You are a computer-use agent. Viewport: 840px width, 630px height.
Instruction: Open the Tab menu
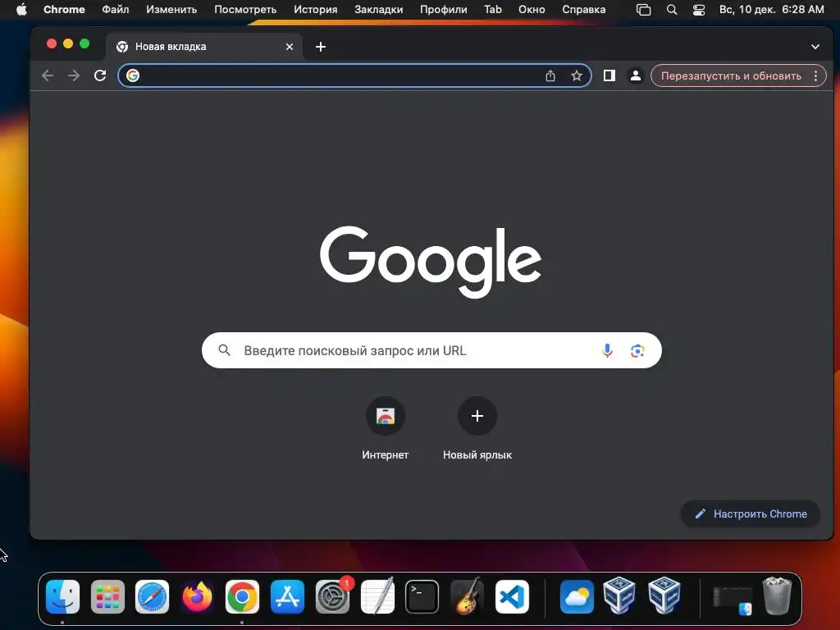(493, 10)
